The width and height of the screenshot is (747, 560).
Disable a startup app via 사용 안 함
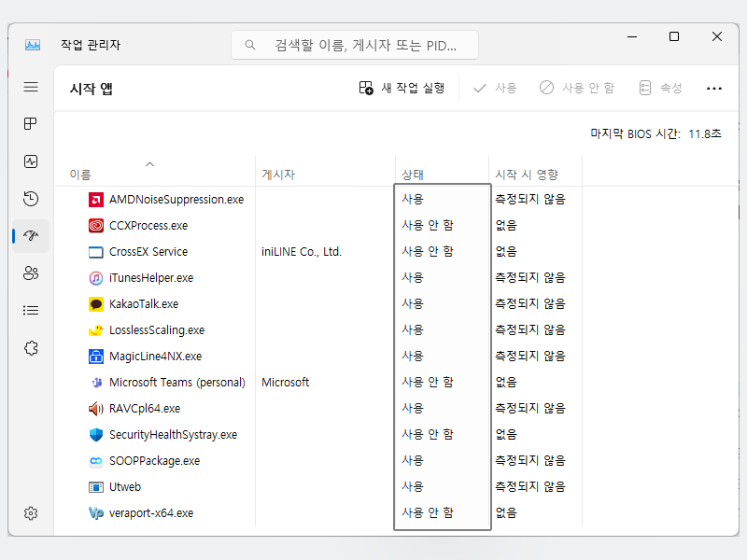(x=577, y=88)
